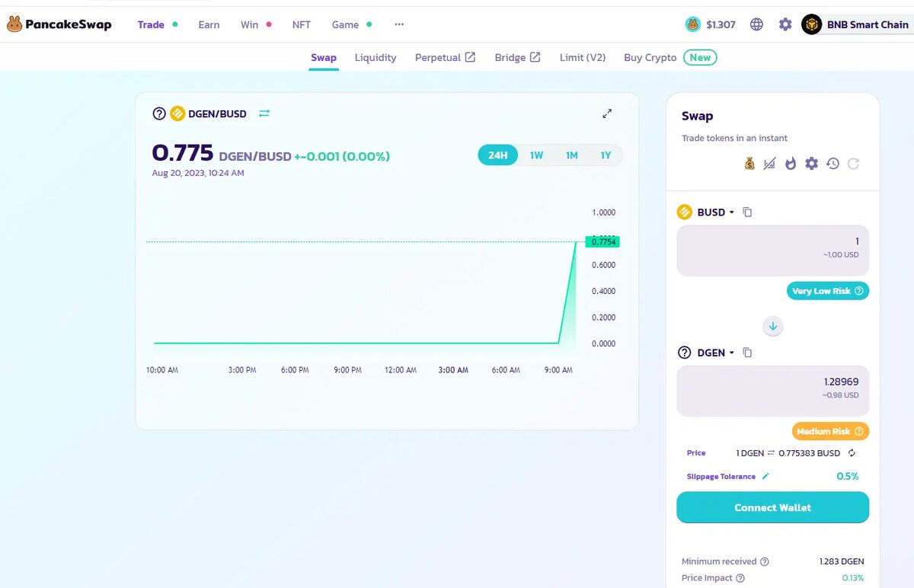Click the DGEN amount output field
914x588 pixels.
coord(772,390)
